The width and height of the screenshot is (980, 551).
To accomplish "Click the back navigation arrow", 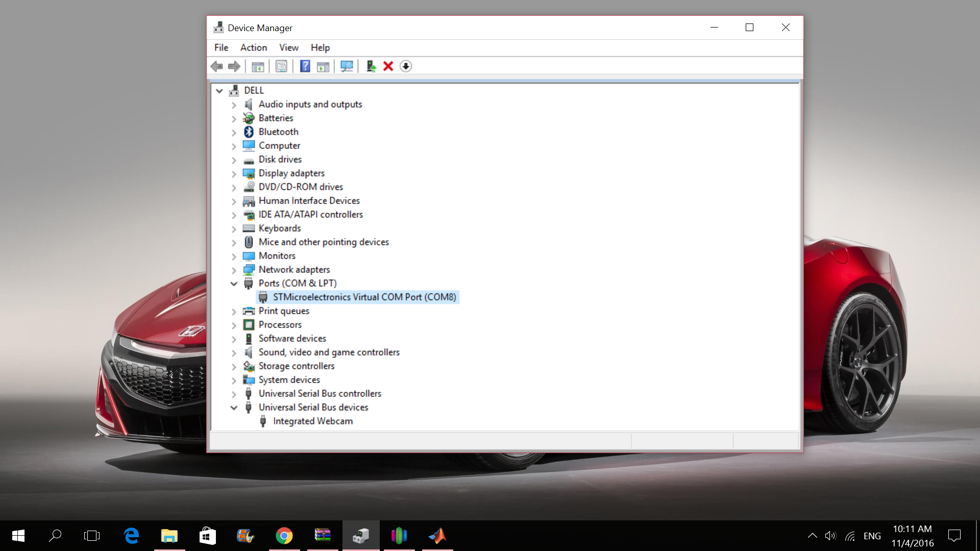I will click(x=216, y=66).
